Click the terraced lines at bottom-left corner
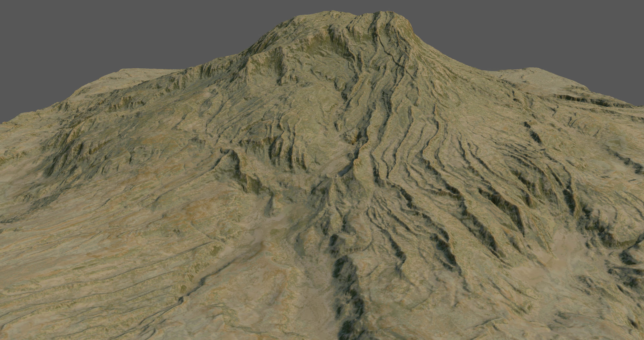 point(38,307)
